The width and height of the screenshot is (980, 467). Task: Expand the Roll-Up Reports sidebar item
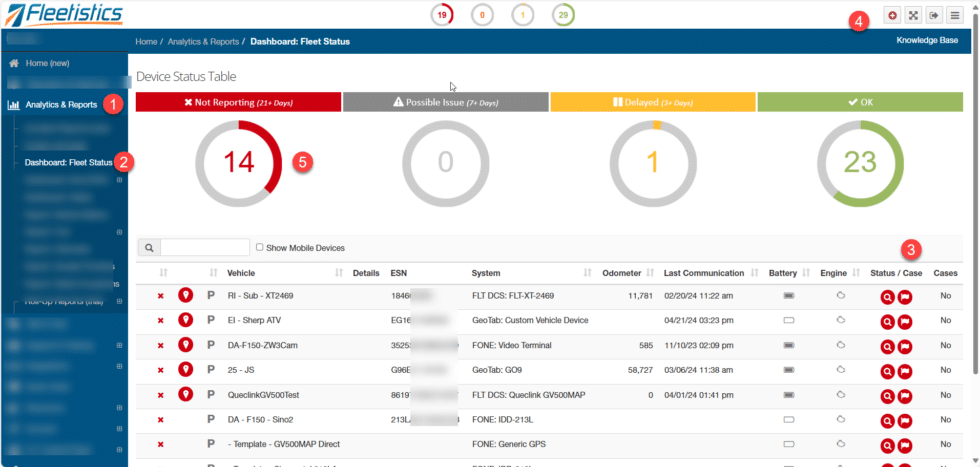click(119, 301)
